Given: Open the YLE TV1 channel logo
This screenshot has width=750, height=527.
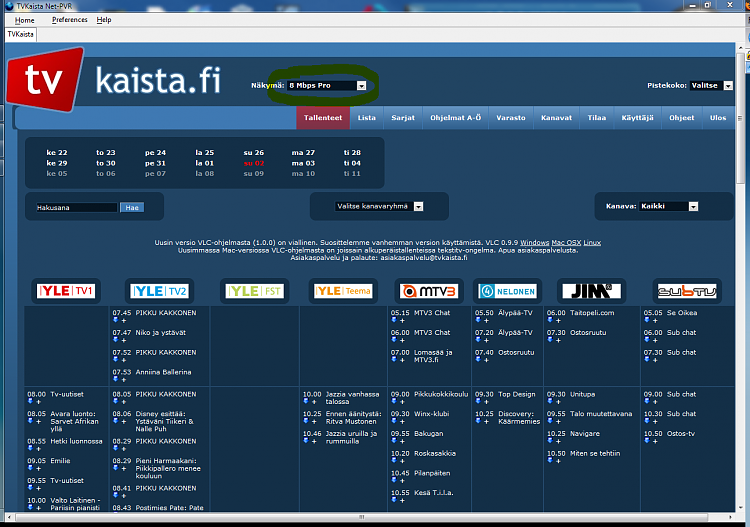Looking at the screenshot, I should coord(66,291).
